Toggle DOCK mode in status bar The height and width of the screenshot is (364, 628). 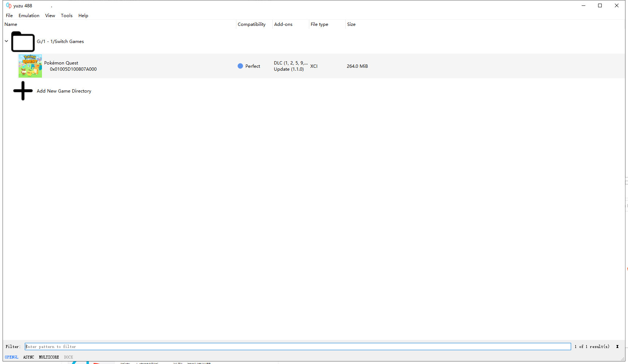[x=68, y=357]
